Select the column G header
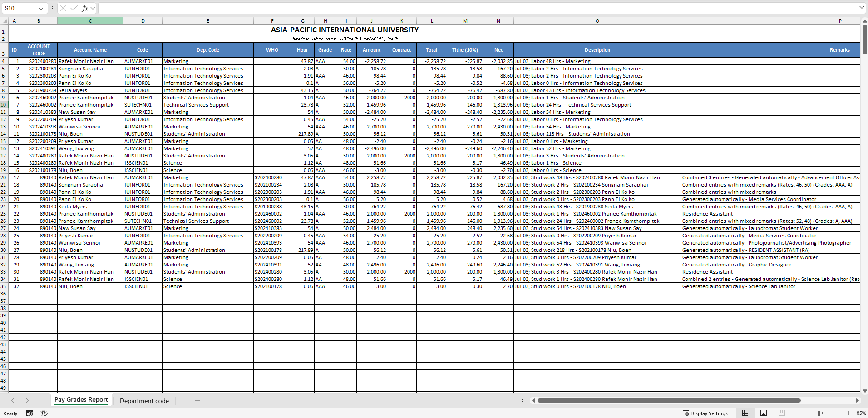The image size is (868, 418). click(x=302, y=20)
